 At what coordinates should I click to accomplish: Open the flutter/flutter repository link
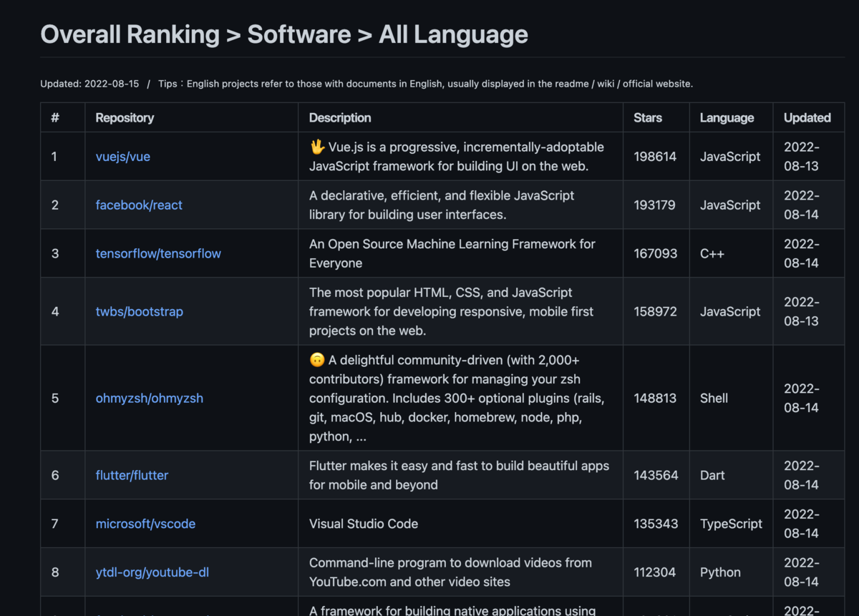pos(132,475)
